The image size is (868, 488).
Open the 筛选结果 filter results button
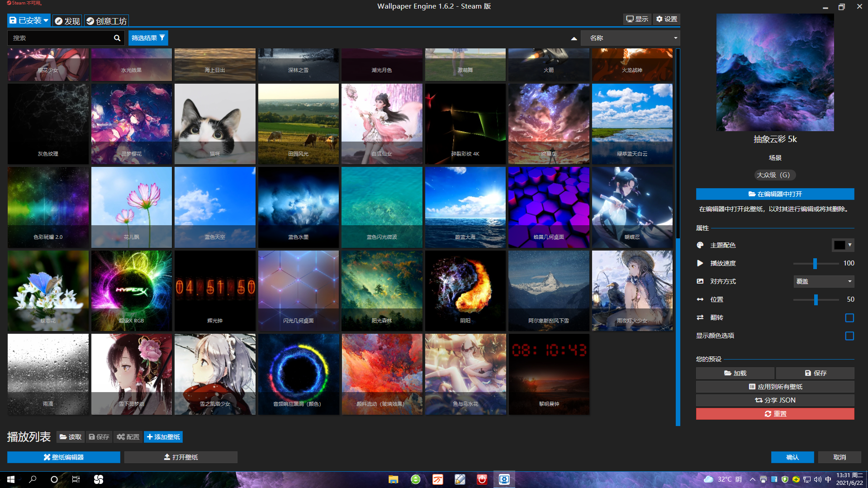pos(148,38)
